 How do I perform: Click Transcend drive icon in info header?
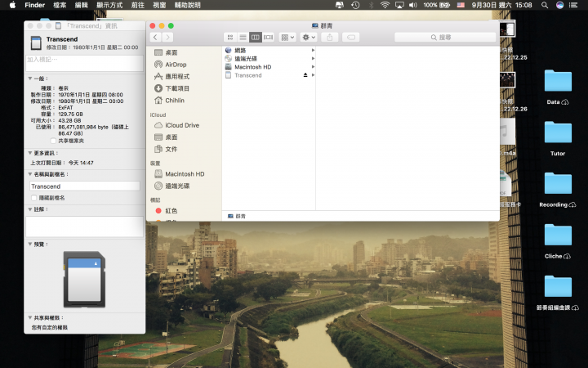(x=36, y=43)
